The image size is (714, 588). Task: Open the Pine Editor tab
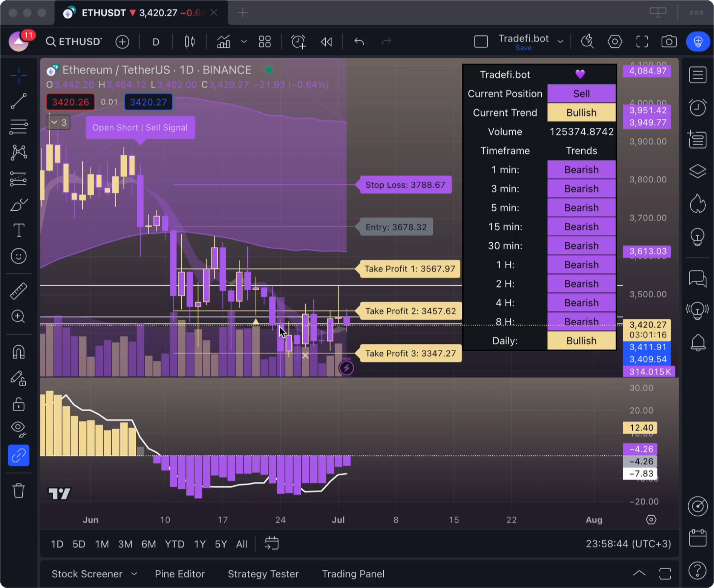click(180, 574)
